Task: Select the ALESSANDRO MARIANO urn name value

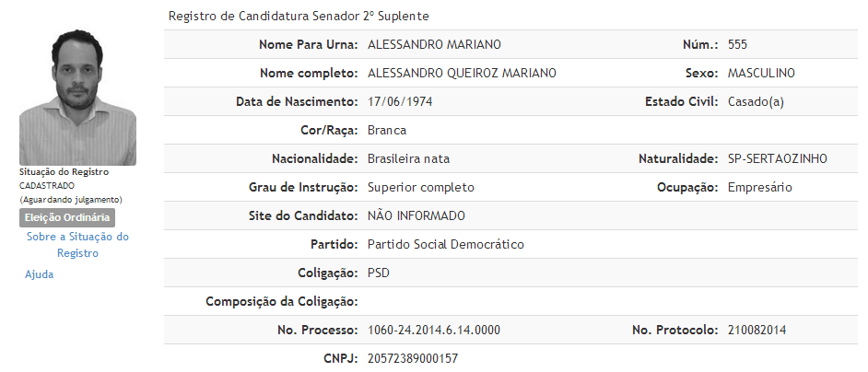Action: (434, 45)
